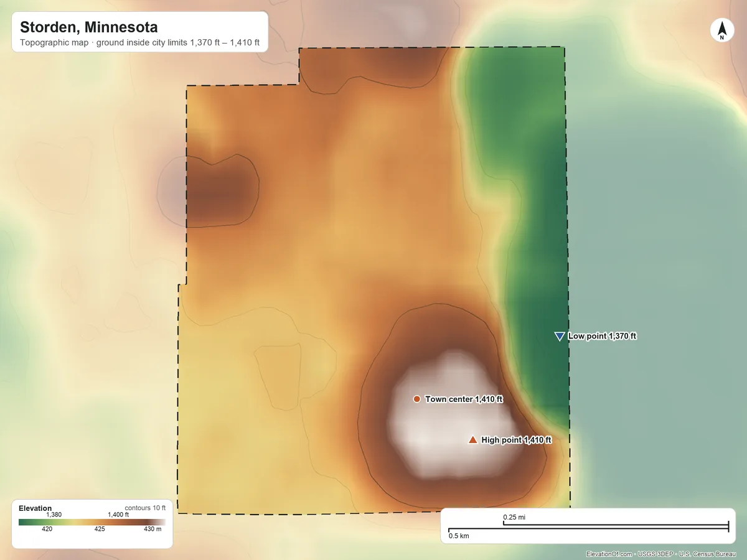This screenshot has width=747, height=560.
Task: Click the '0.5 km' scale bar label
Action: click(x=459, y=536)
